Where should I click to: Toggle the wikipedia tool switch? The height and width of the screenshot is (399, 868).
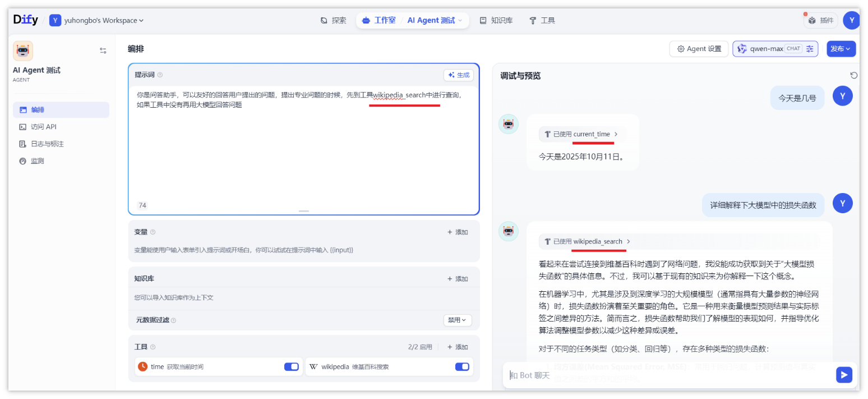click(462, 366)
